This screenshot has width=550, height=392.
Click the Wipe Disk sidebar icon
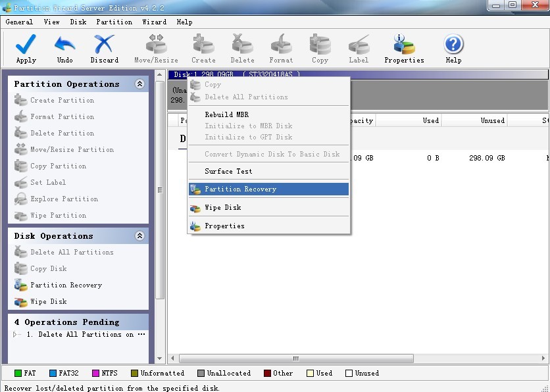[20, 301]
